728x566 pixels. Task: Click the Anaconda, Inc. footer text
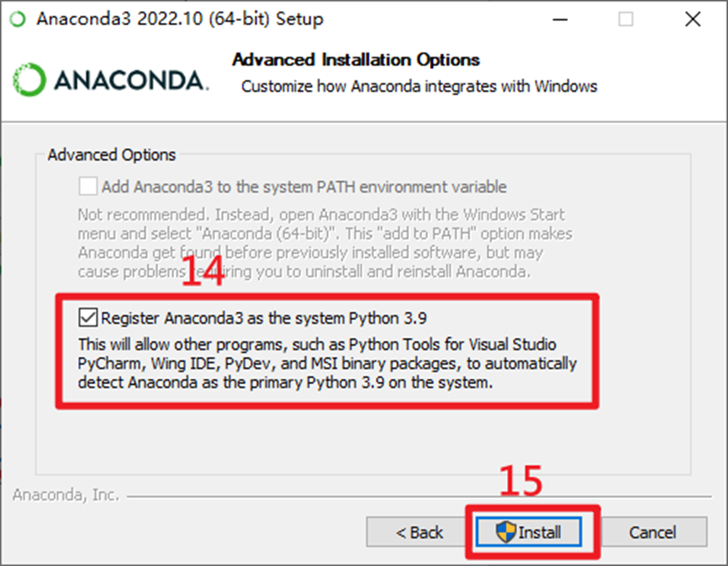pos(67,495)
